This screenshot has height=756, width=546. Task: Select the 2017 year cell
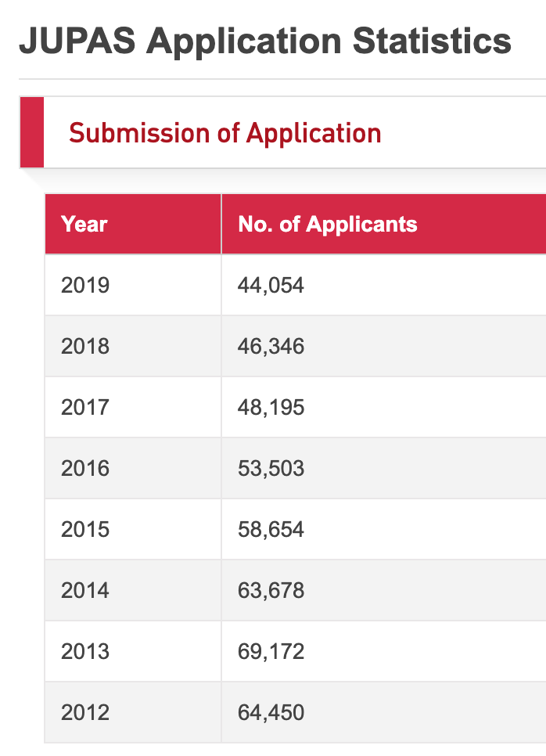pos(133,408)
